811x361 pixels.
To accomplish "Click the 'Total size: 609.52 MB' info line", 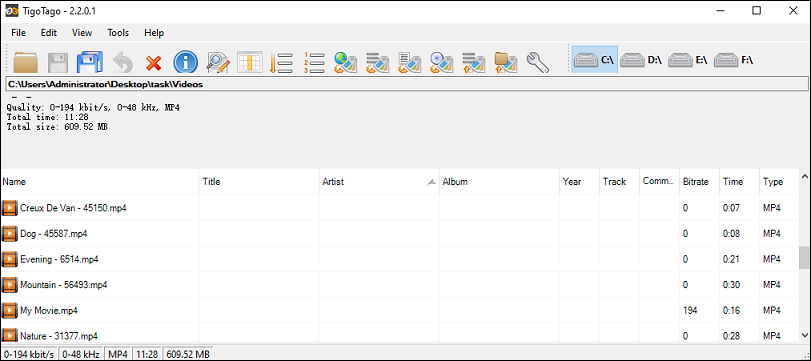I will (57, 126).
